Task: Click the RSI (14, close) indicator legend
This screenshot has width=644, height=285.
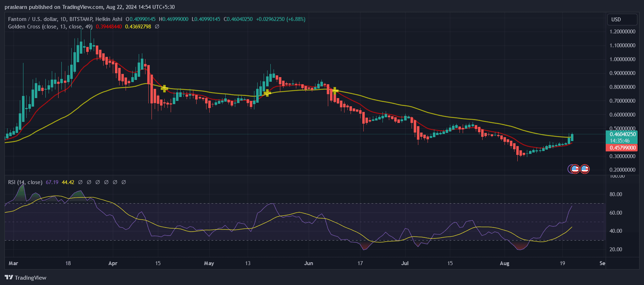Action: coord(25,182)
